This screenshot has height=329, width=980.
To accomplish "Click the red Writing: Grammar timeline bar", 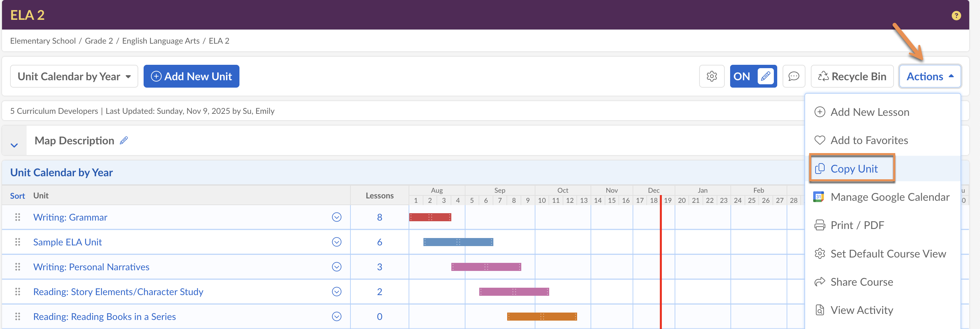I will tap(430, 217).
